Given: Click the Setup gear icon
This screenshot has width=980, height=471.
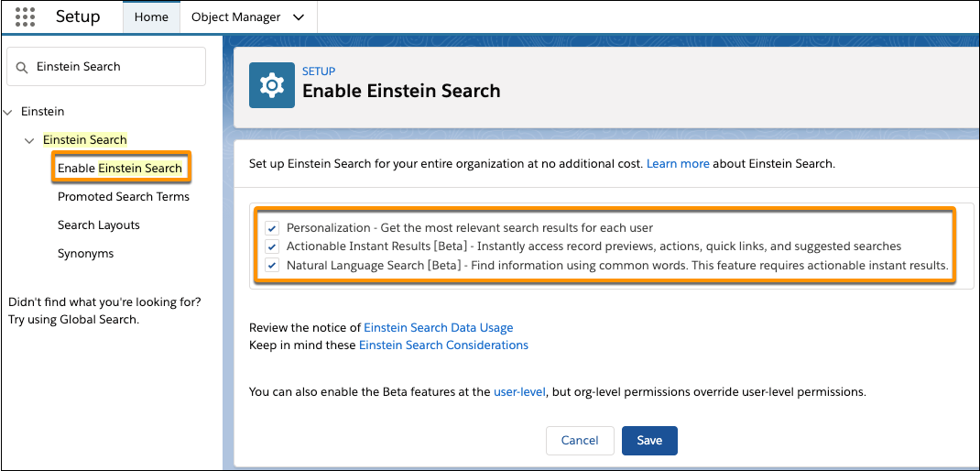Looking at the screenshot, I should click(x=272, y=85).
